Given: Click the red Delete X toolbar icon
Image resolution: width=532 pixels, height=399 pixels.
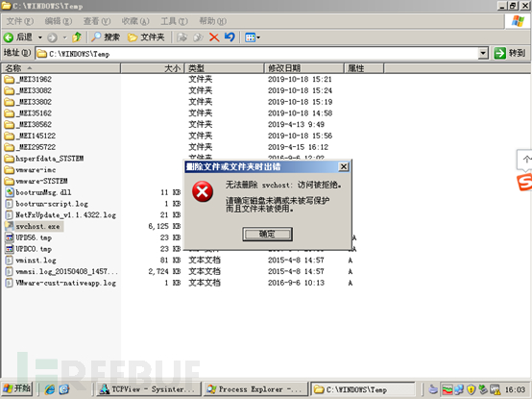Looking at the screenshot, I should (x=214, y=37).
